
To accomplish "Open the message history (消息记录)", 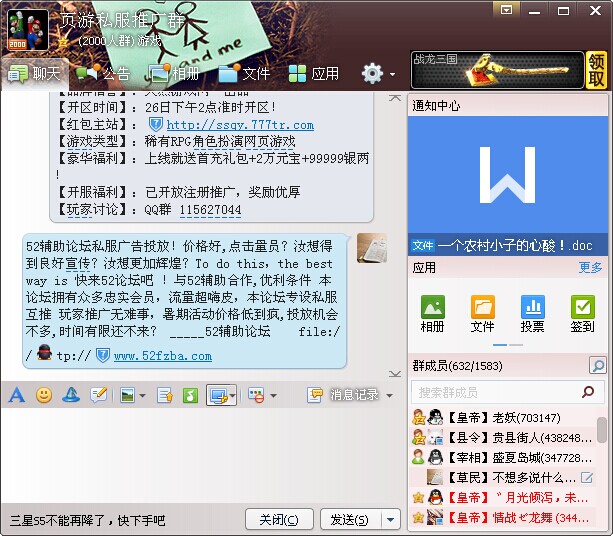I will [x=343, y=395].
